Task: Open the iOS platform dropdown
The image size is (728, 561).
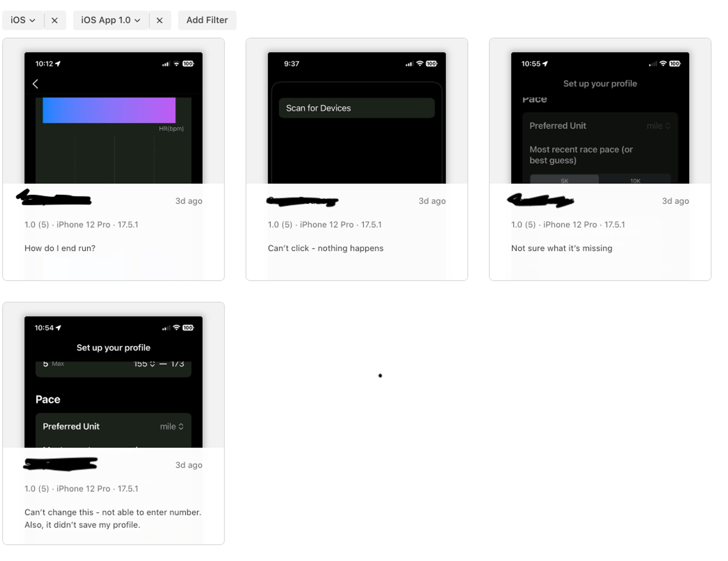Action: click(x=23, y=20)
